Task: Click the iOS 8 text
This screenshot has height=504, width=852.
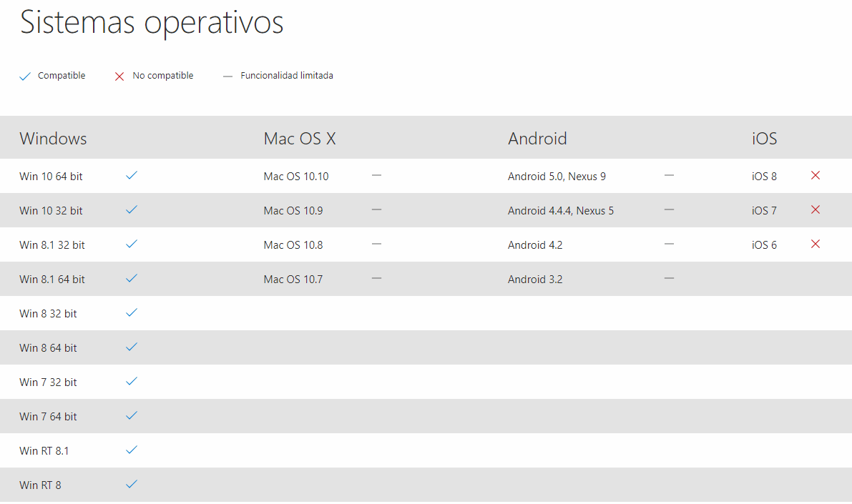Action: (x=765, y=177)
